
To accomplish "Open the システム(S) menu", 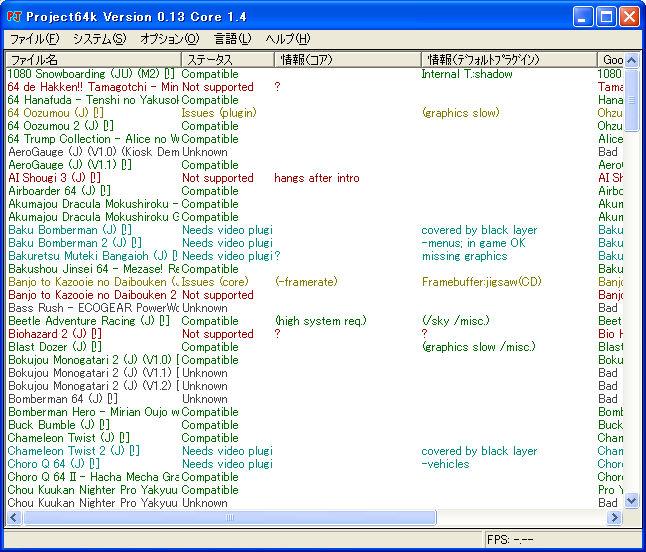I will (99, 39).
